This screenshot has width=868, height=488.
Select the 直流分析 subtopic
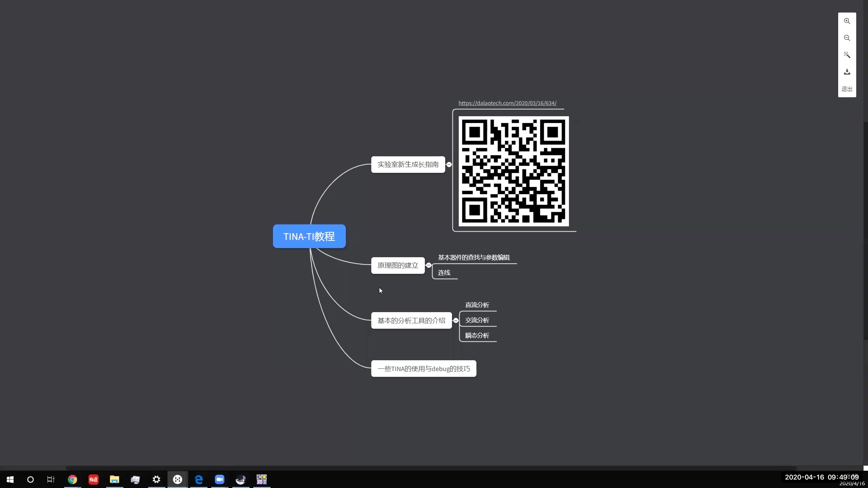tap(477, 305)
